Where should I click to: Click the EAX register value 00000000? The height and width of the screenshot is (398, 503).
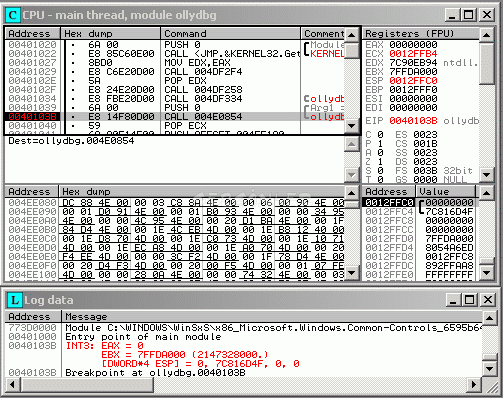(x=413, y=45)
